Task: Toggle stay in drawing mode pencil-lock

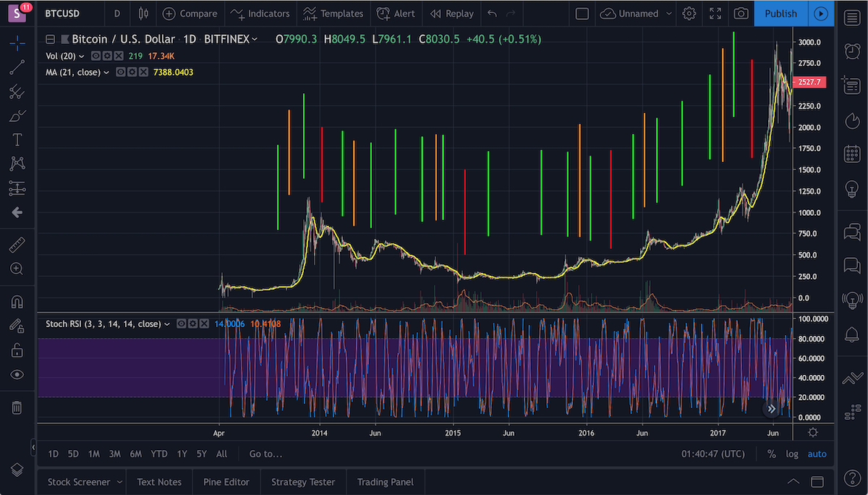Action: tap(17, 326)
